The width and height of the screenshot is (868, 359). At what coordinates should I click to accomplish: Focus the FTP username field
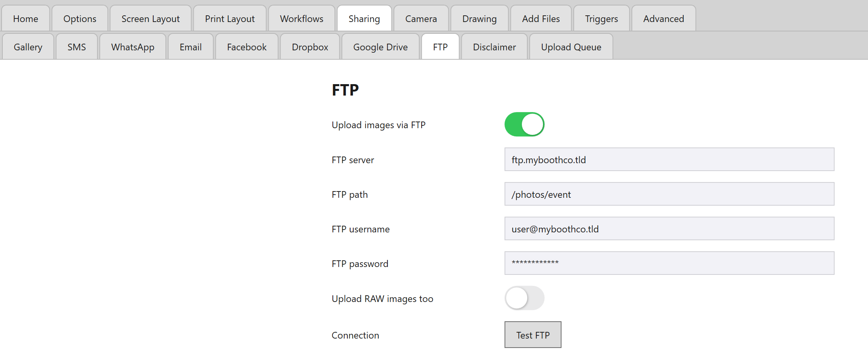point(670,228)
